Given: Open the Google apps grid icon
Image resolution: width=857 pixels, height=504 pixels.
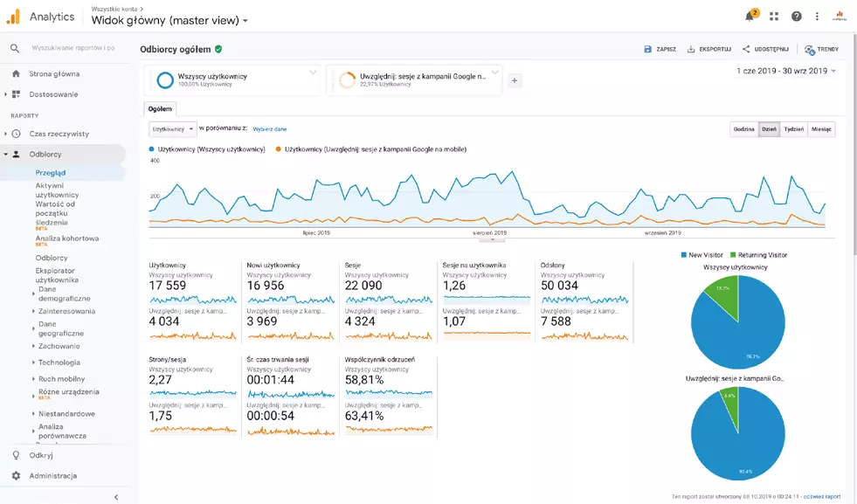Looking at the screenshot, I should point(773,17).
